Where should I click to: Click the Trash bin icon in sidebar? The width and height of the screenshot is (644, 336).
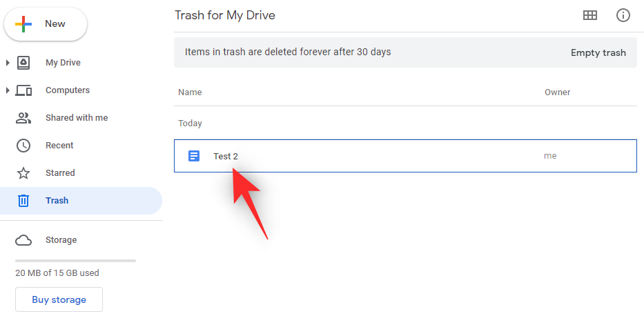pos(23,201)
